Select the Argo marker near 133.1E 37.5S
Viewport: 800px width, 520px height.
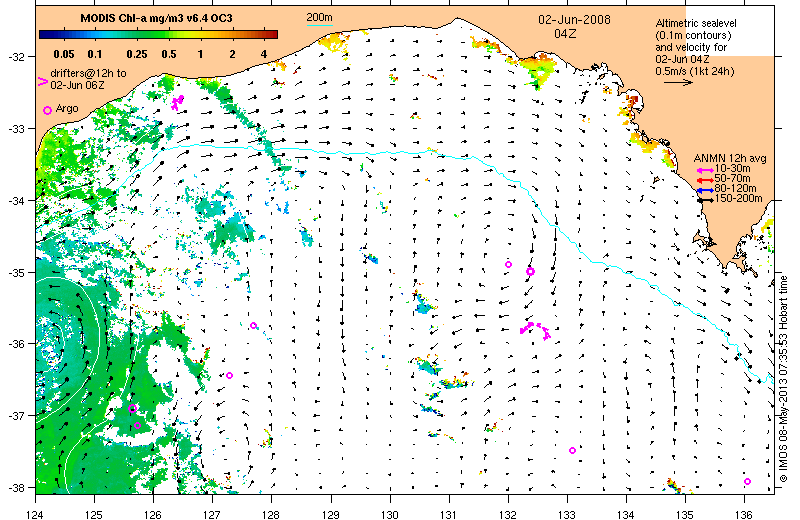click(x=572, y=451)
